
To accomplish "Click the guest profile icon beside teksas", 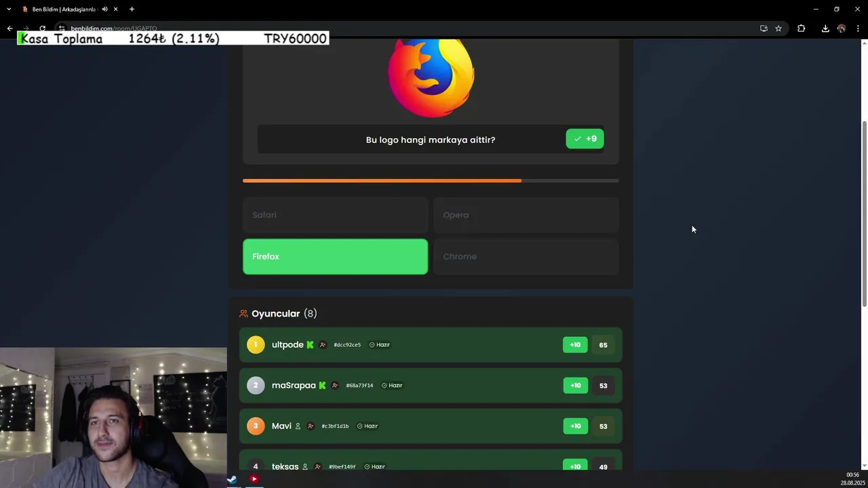I will 305,467.
